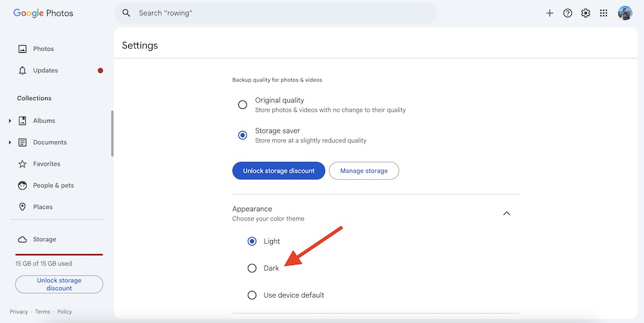
Task: Go to People & pets in sidebar
Action: (53, 186)
